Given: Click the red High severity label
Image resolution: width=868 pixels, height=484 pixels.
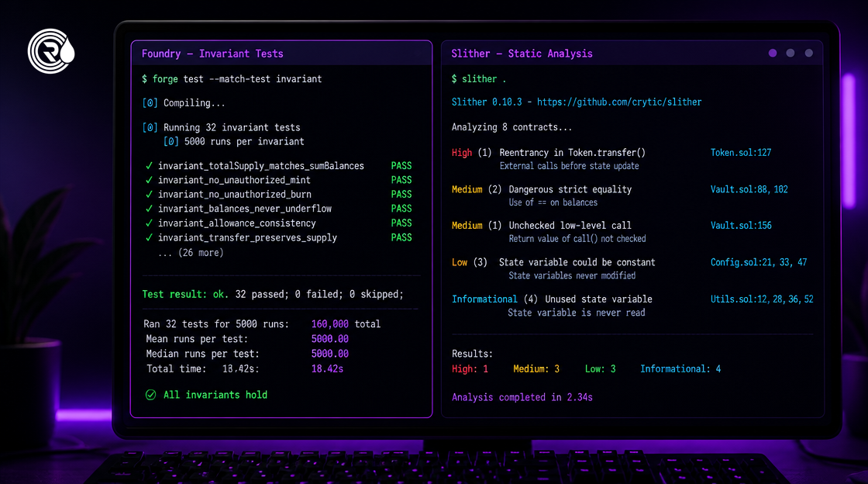Looking at the screenshot, I should point(462,153).
